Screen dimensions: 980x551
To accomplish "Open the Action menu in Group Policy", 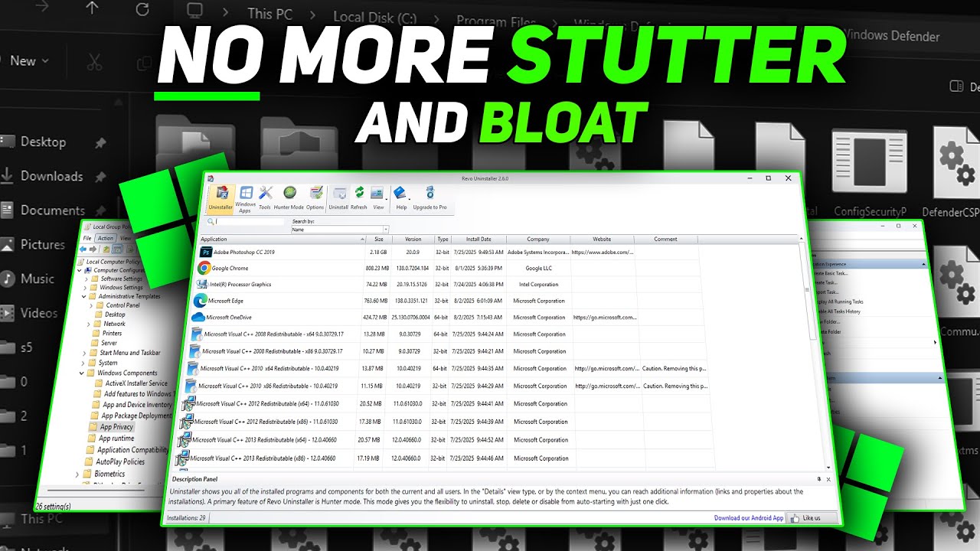I will tap(106, 238).
